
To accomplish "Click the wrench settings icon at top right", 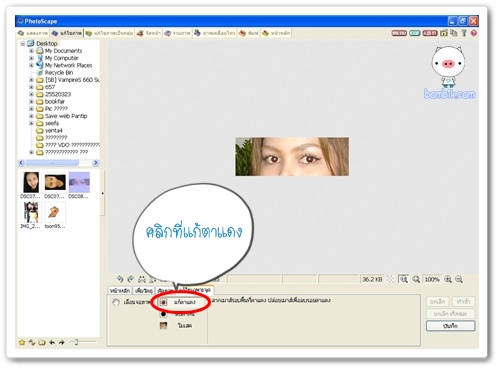I will pyautogui.click(x=464, y=33).
